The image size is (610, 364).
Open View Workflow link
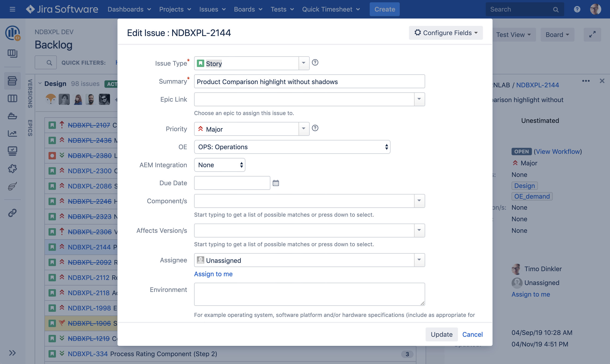tap(558, 151)
